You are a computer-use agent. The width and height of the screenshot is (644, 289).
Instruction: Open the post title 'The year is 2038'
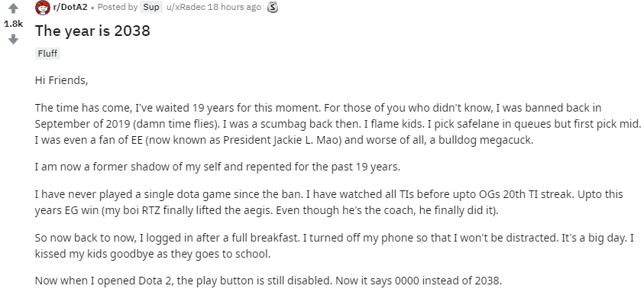coord(93,31)
